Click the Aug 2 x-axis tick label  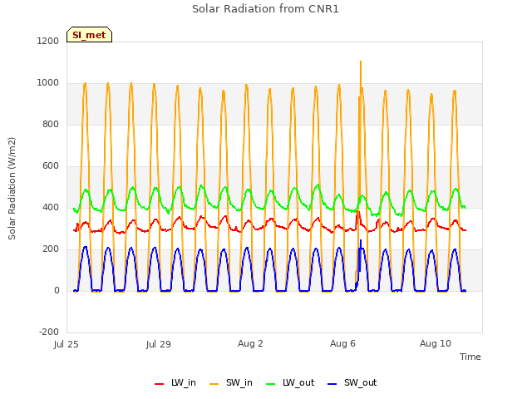[x=250, y=343]
